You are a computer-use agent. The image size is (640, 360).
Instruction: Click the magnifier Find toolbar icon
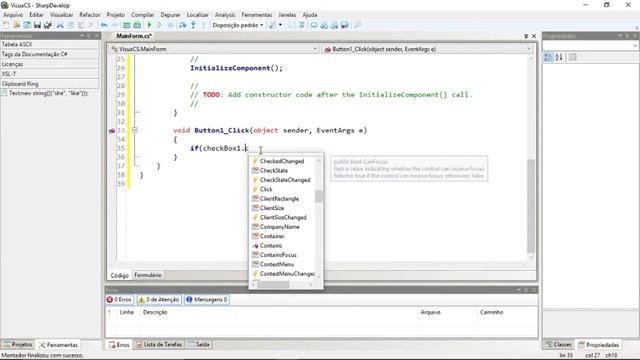coord(358,25)
